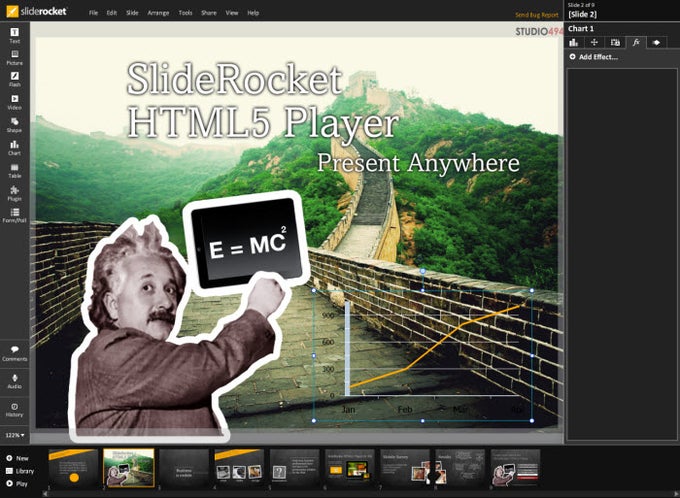
Task: Play the presentation
Action: click(x=17, y=483)
